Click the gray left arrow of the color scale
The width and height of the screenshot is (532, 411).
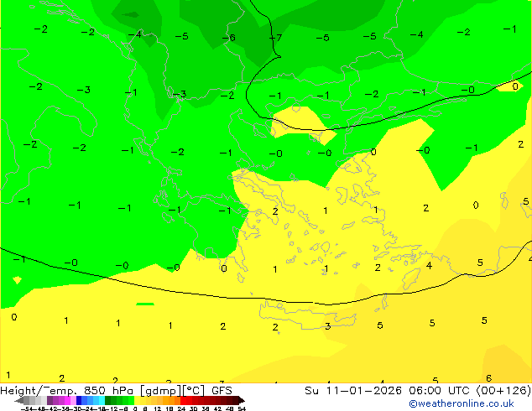[19, 400]
